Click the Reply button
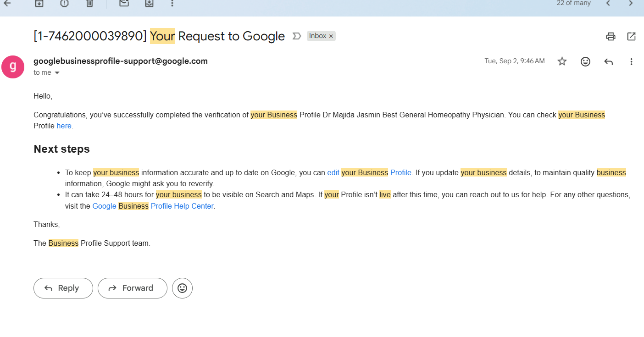Screen dimensions: 644x337 point(63,288)
